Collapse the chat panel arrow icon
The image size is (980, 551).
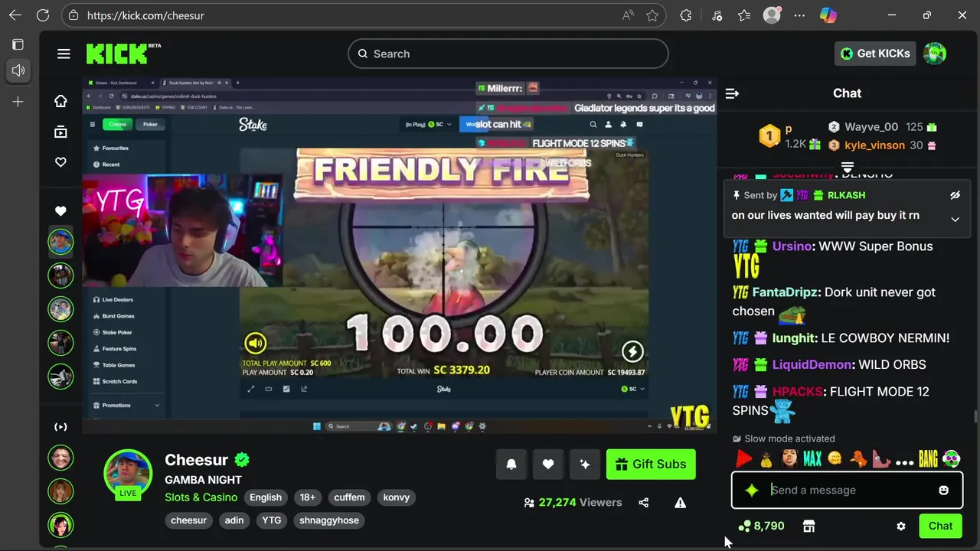[x=732, y=93]
